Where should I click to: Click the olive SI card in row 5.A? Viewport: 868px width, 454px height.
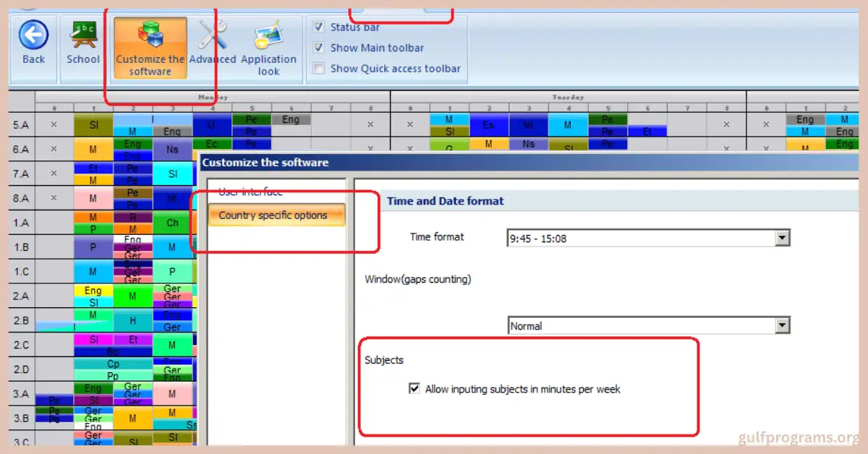93,125
